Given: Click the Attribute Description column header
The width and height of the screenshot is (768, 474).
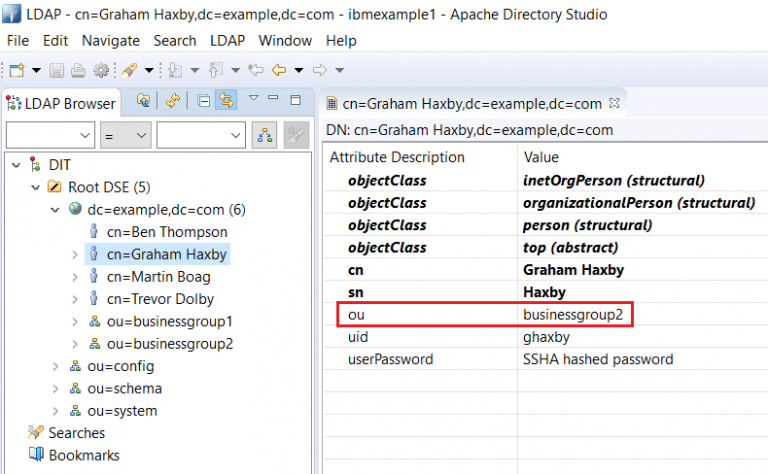Looking at the screenshot, I should [397, 157].
